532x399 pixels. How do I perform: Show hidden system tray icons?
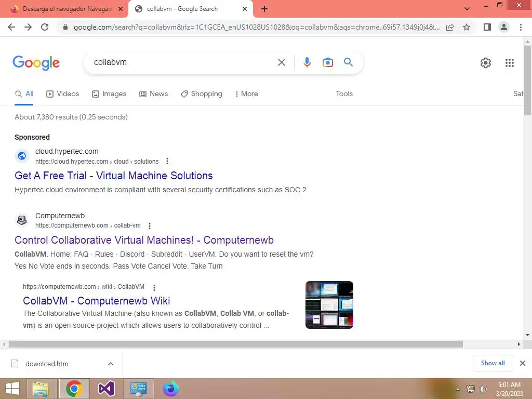point(458,389)
